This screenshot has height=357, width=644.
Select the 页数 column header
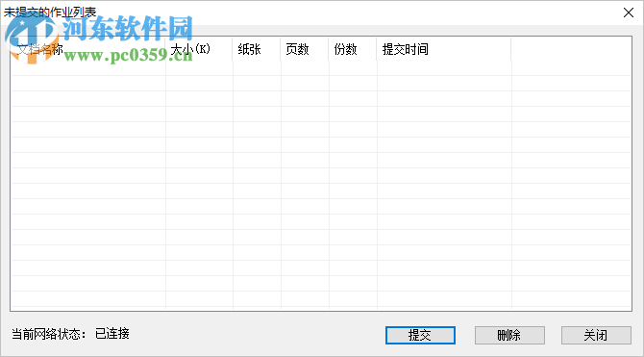click(x=305, y=49)
